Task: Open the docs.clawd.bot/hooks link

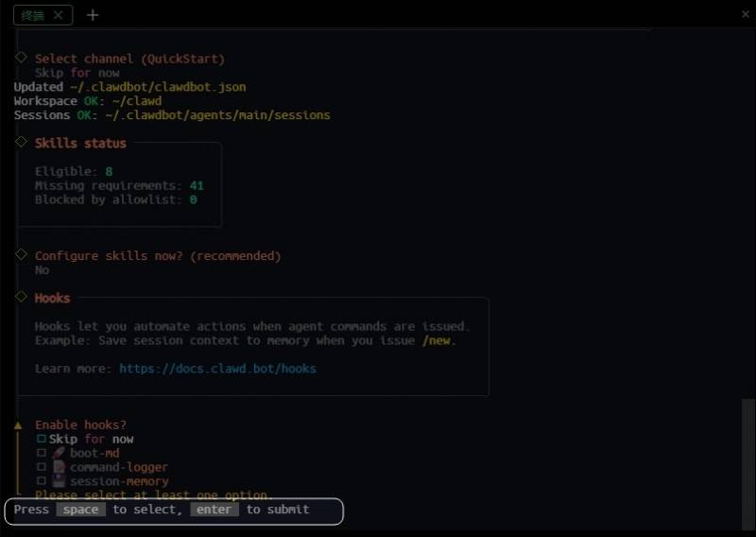Action: coord(218,369)
